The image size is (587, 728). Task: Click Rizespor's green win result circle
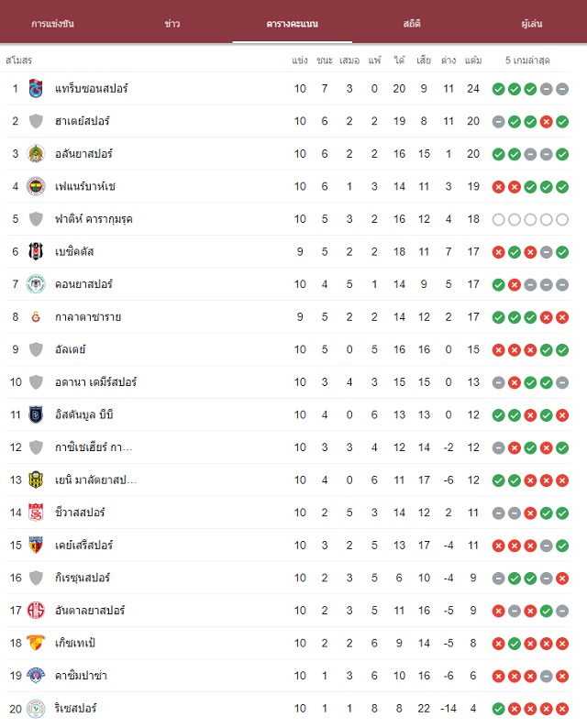pyautogui.click(x=498, y=709)
